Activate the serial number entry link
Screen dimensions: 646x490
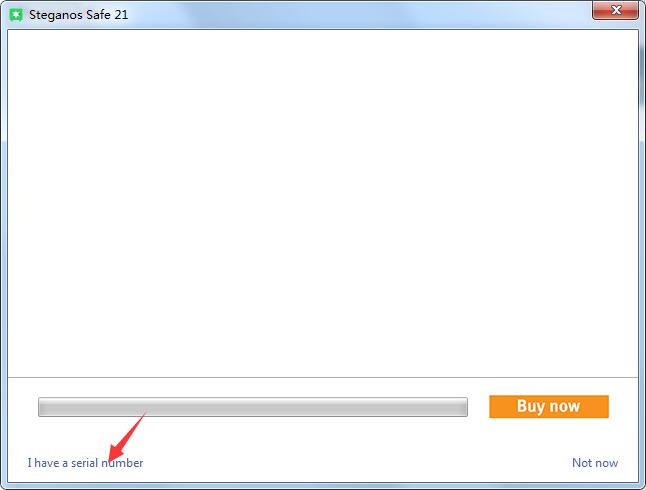coord(85,463)
